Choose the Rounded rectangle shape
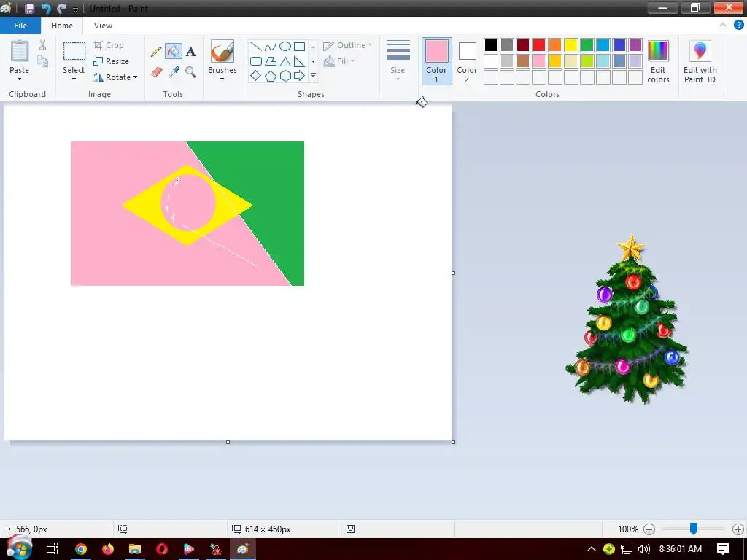Screen dimensions: 747x560 tap(256, 61)
